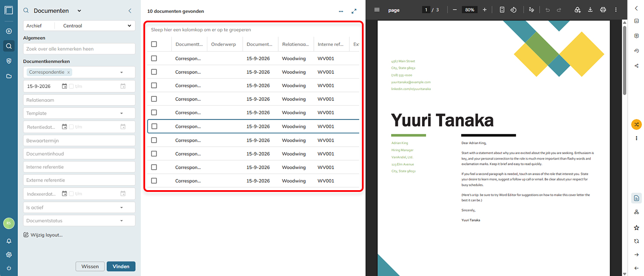Click the share icon in the right sidebar
Image resolution: width=644 pixels, height=276 pixels.
pos(637,66)
